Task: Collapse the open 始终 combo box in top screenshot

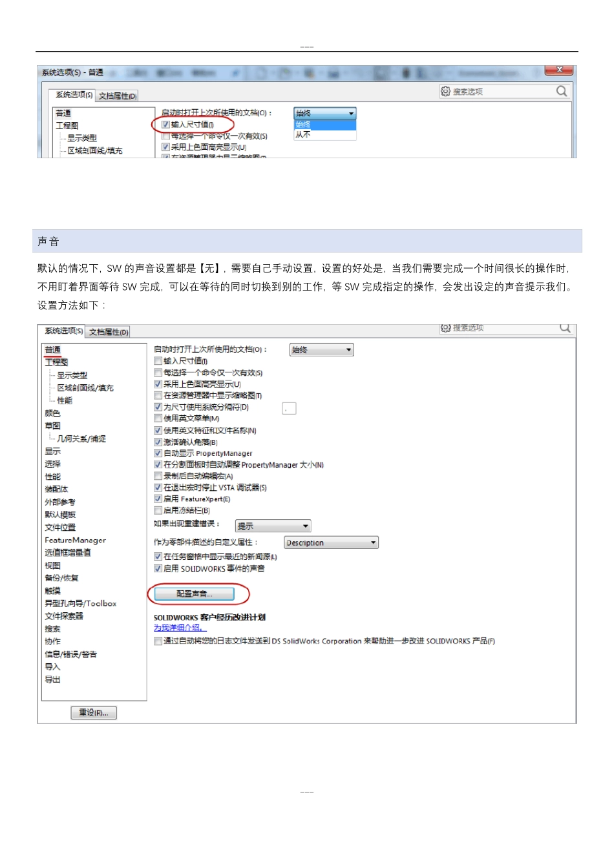Action: coord(325,113)
